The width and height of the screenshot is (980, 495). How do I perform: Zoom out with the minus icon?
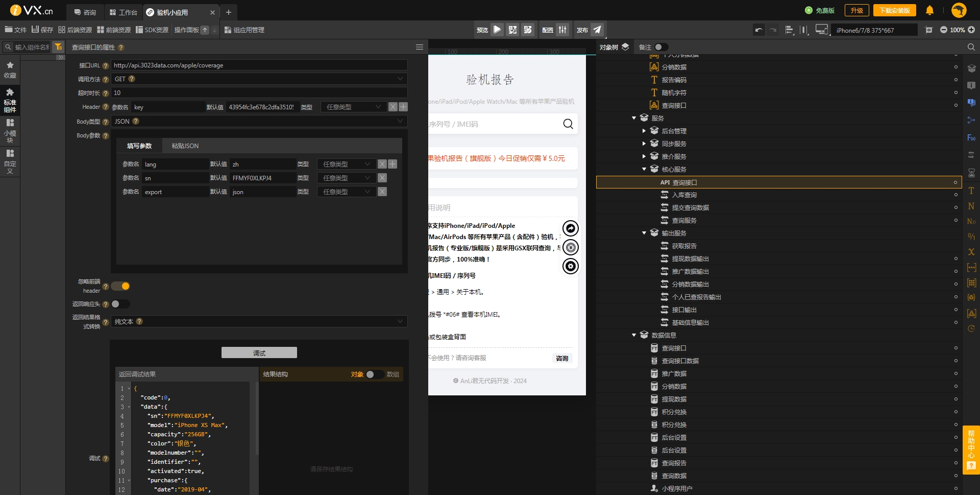tap(943, 30)
